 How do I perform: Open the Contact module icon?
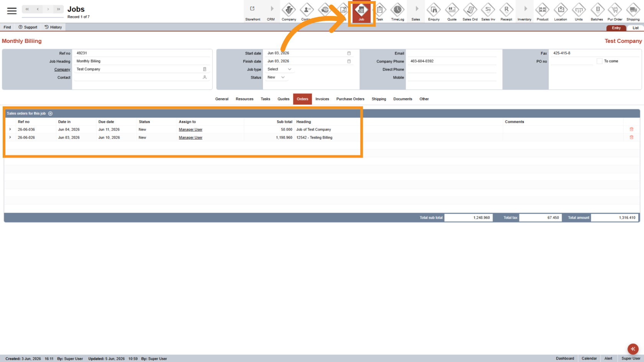[x=307, y=11]
